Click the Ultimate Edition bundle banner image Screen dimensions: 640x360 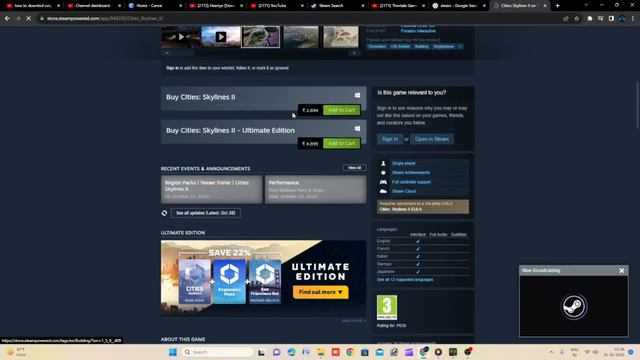(x=263, y=278)
